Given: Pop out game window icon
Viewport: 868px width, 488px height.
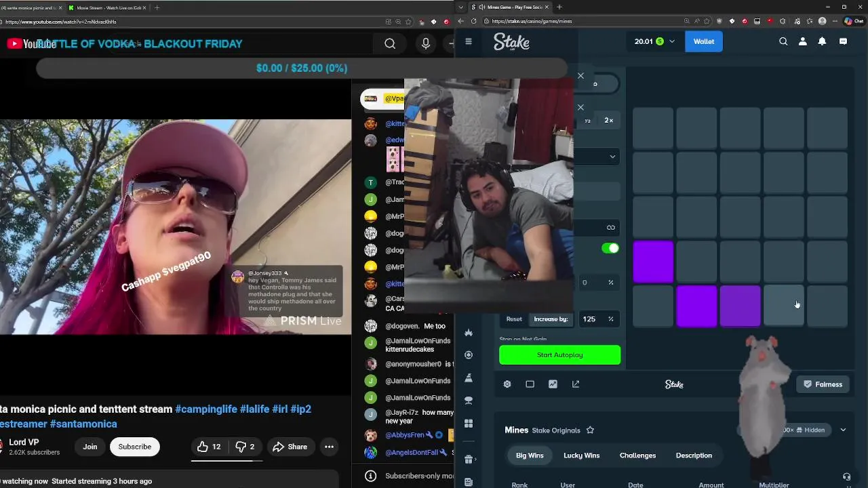Looking at the screenshot, I should [576, 384].
